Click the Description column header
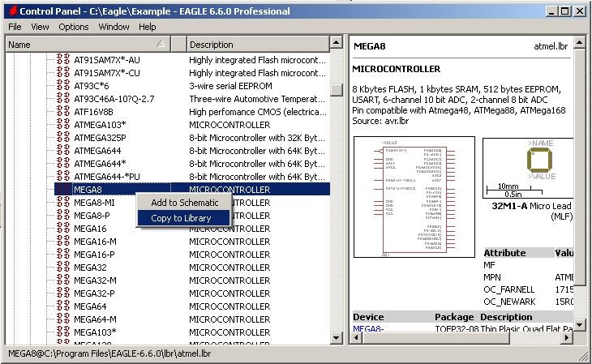 pyautogui.click(x=258, y=44)
